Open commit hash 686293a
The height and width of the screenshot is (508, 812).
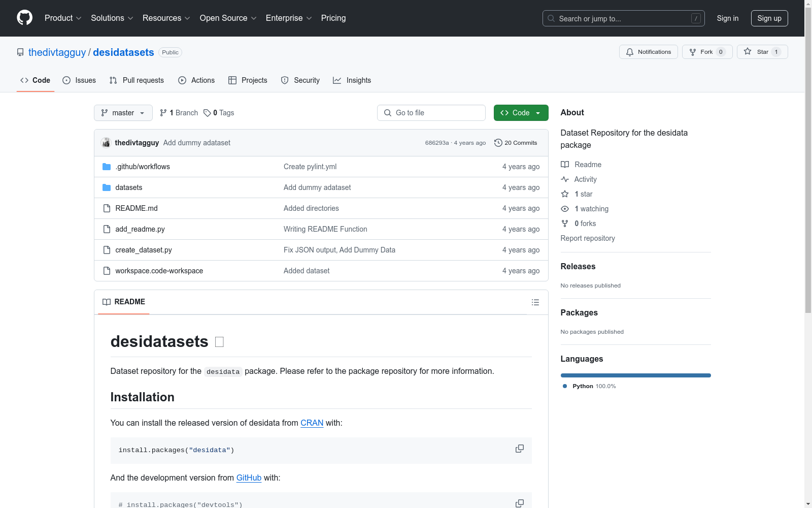[437, 143]
